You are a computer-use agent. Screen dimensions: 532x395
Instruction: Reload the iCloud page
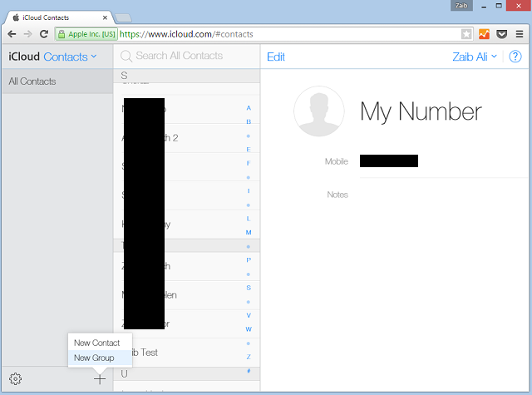click(x=44, y=34)
